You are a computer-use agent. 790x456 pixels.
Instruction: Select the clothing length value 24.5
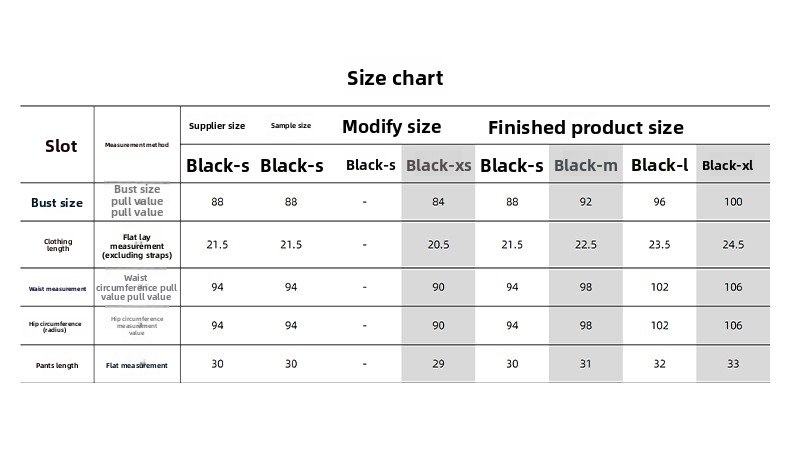pos(733,244)
